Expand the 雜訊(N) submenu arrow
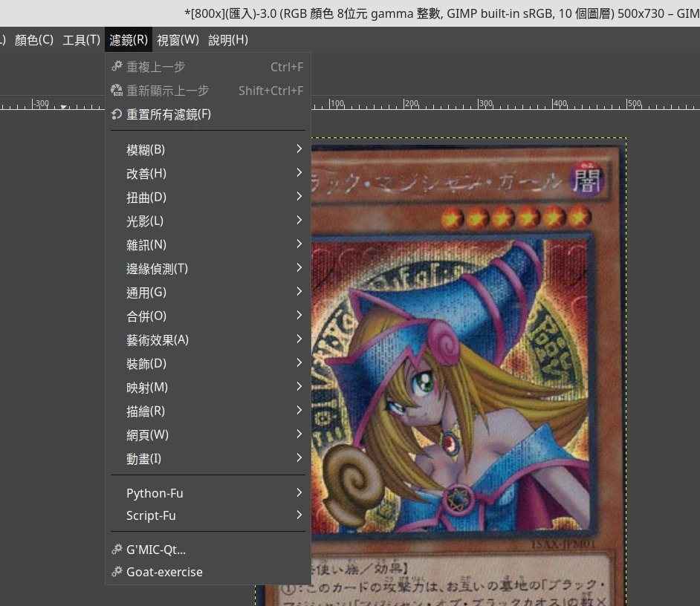 [x=299, y=244]
